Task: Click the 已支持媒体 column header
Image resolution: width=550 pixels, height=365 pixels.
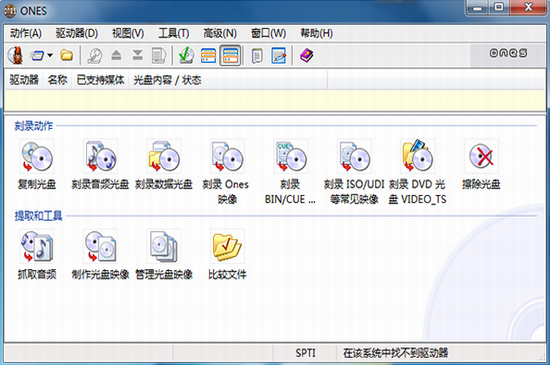Action: coord(100,80)
